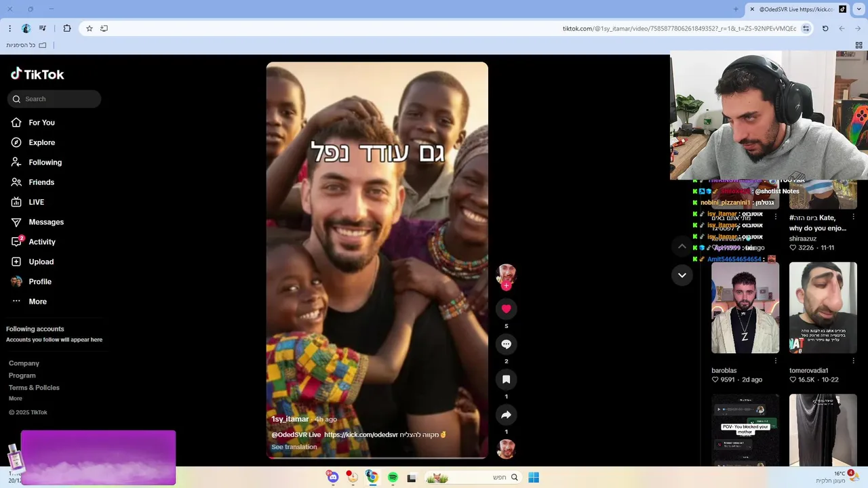Viewport: 868px width, 488px height.
Task: Open POV You blocked your mother thumbnail
Action: point(745,430)
